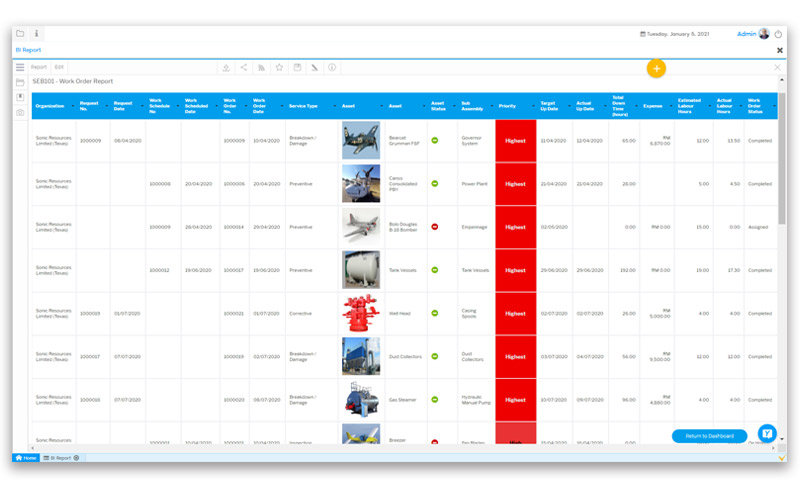800x488 pixels.
Task: Toggle the hamburger menu sidebar
Action: (x=20, y=67)
